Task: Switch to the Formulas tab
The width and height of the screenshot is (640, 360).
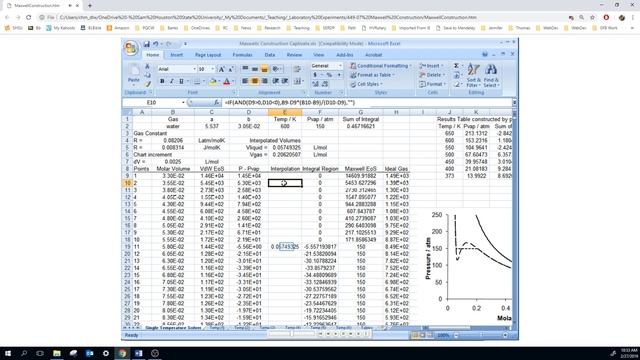Action: pyautogui.click(x=242, y=55)
